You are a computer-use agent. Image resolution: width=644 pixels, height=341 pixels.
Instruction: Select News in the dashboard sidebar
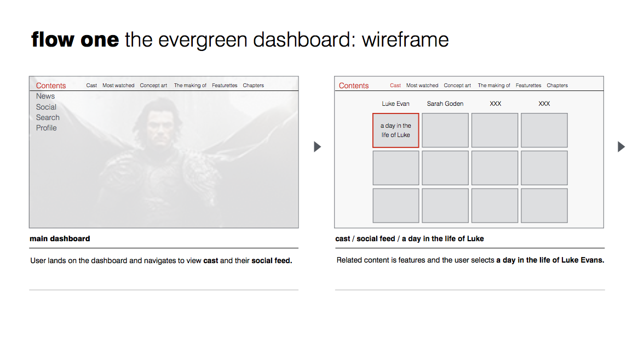point(45,96)
